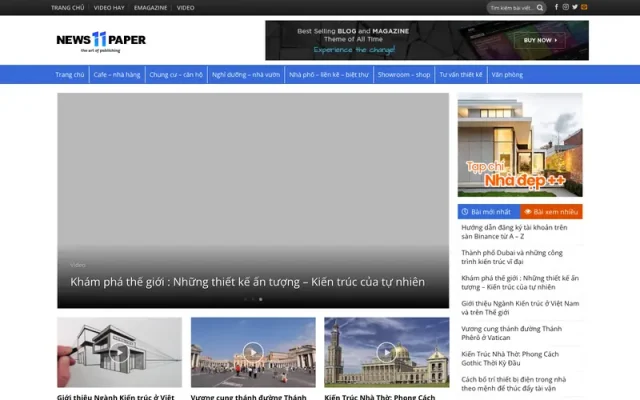Play the Vatican square video thumbnail
The width and height of the screenshot is (640, 400).
(253, 352)
